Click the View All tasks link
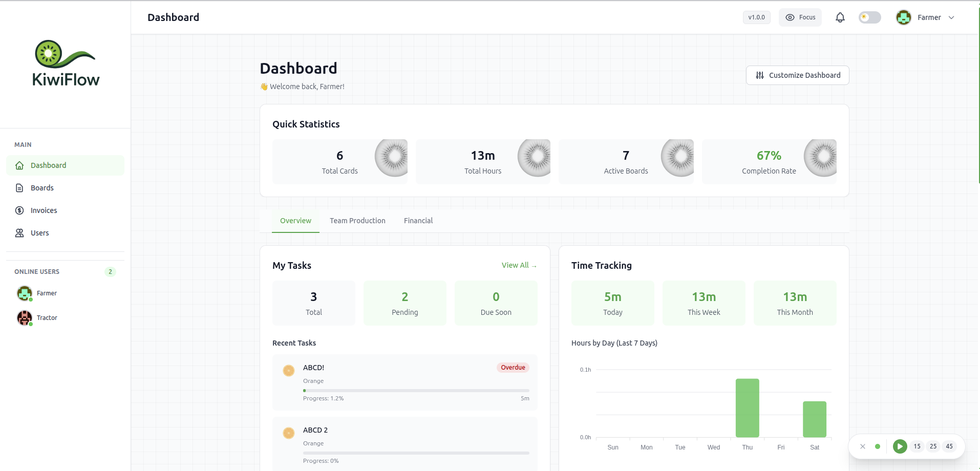This screenshot has width=980, height=471. pyautogui.click(x=519, y=265)
